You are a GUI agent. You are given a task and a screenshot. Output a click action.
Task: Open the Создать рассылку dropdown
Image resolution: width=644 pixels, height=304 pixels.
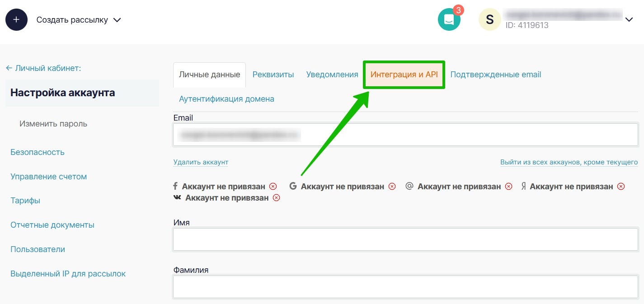point(79,20)
